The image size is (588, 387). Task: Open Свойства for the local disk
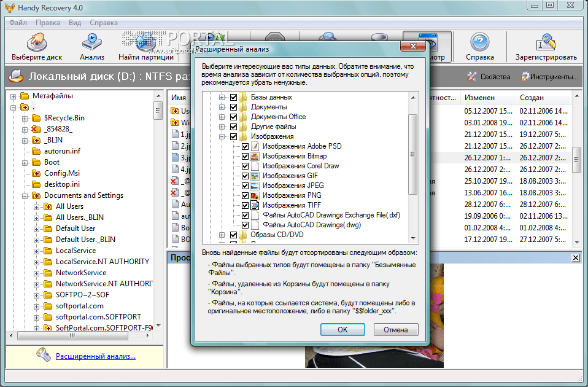489,77
